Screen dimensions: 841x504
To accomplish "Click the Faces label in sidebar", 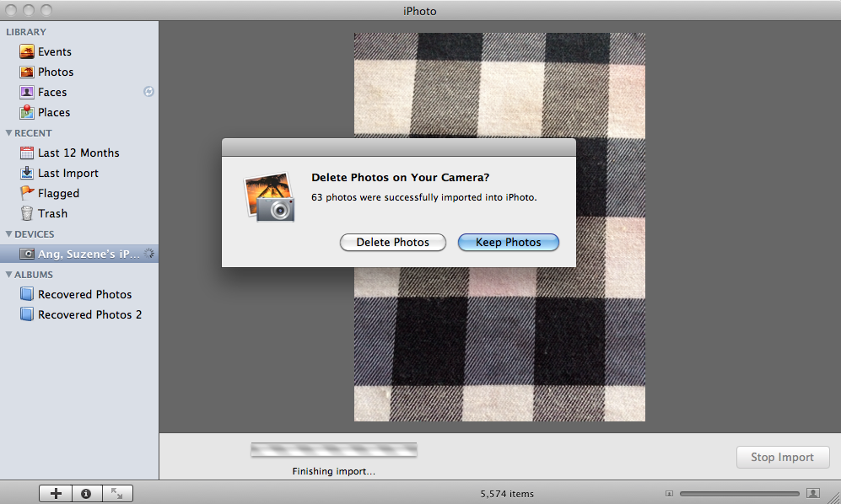I will 52,92.
